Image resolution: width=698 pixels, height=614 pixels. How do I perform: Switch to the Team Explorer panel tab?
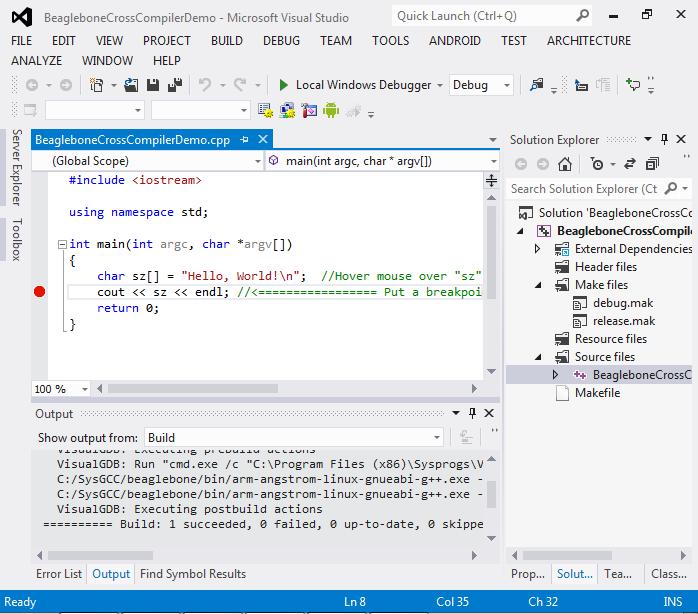617,573
